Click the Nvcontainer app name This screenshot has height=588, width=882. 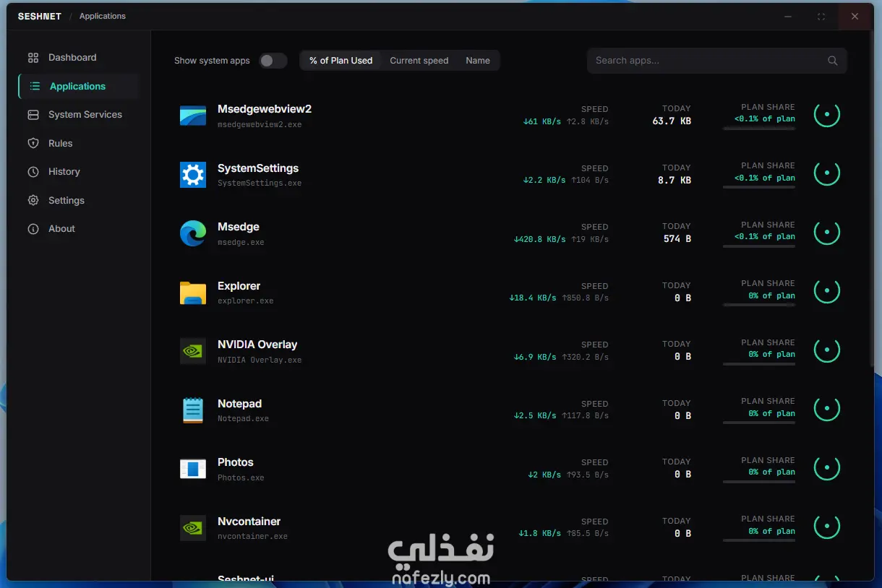click(x=249, y=522)
